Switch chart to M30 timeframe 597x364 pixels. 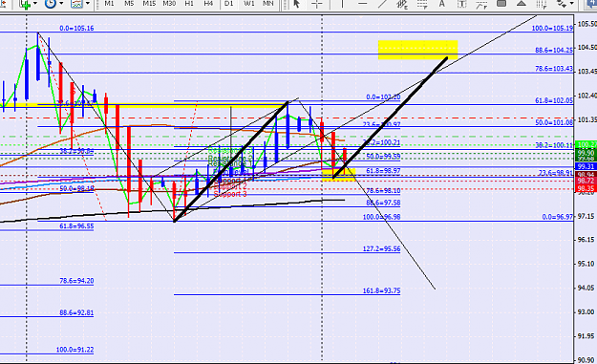[x=169, y=4]
